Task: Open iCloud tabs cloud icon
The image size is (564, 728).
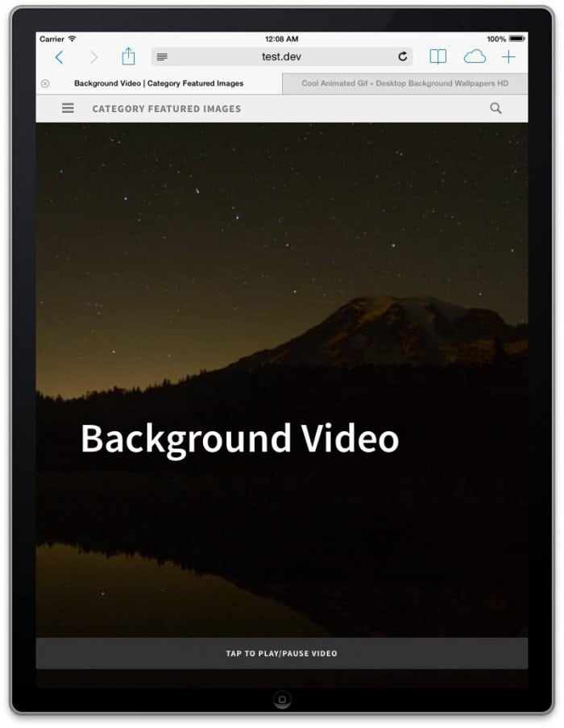Action: [475, 56]
